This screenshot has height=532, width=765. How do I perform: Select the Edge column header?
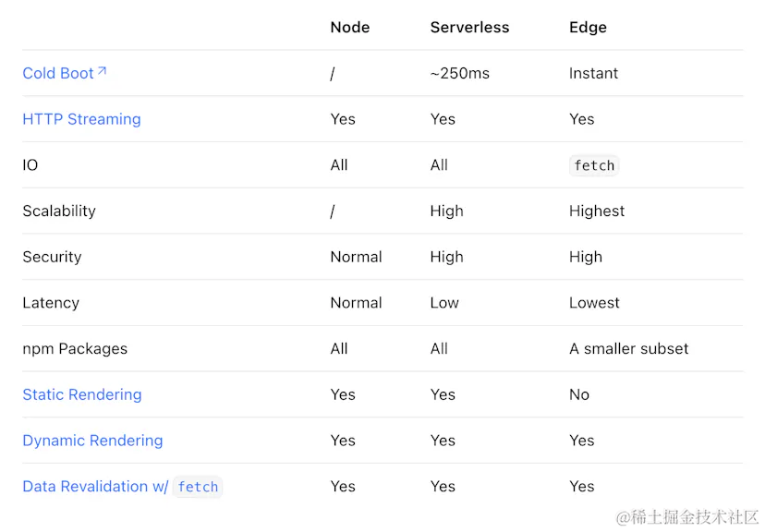588,28
